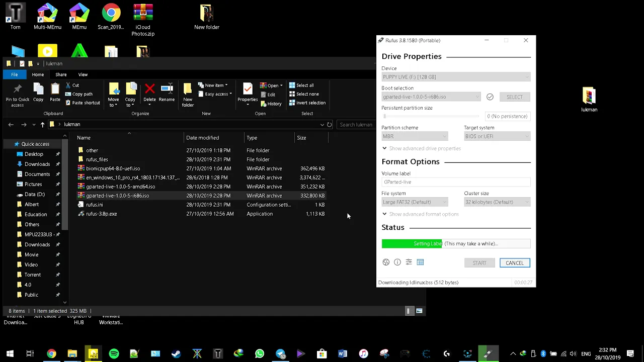
Task: Select Data (D:) in navigation pane
Action: [34, 194]
